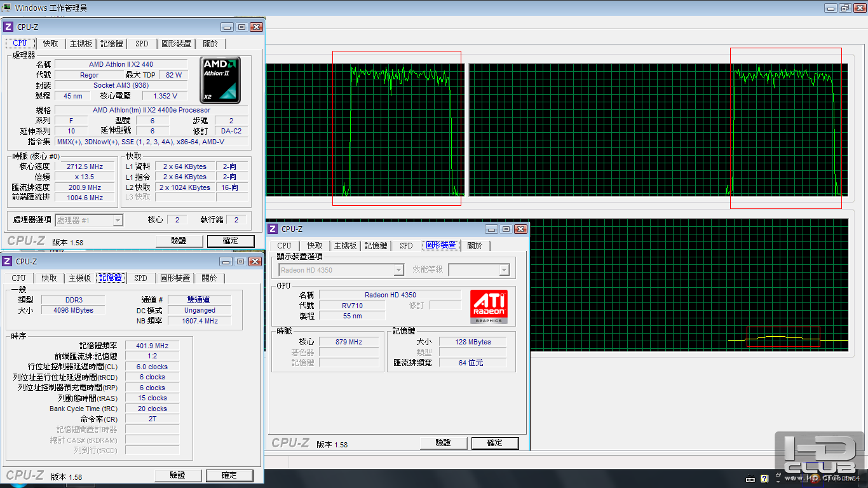Select the 快取 tab in the memory CPU-Z window
Viewport: 868px width, 488px height.
tap(50, 278)
